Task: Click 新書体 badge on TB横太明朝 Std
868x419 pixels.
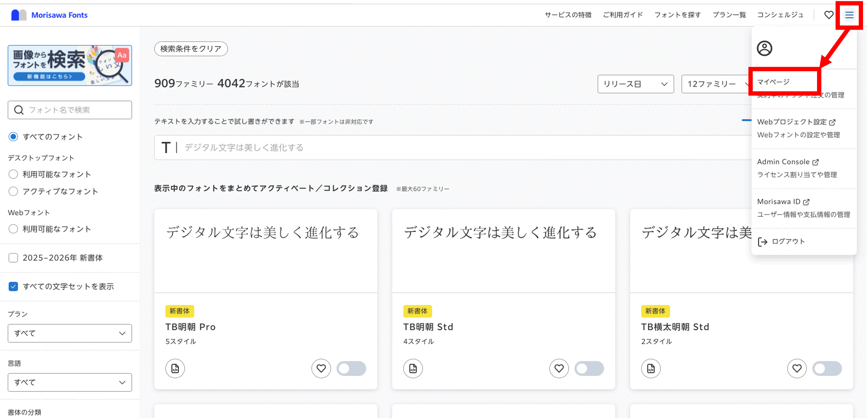Action: click(x=655, y=311)
